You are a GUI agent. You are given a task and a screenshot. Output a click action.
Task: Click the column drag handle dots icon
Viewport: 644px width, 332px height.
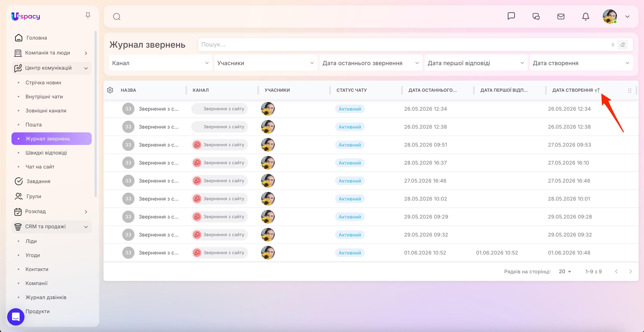coord(630,90)
